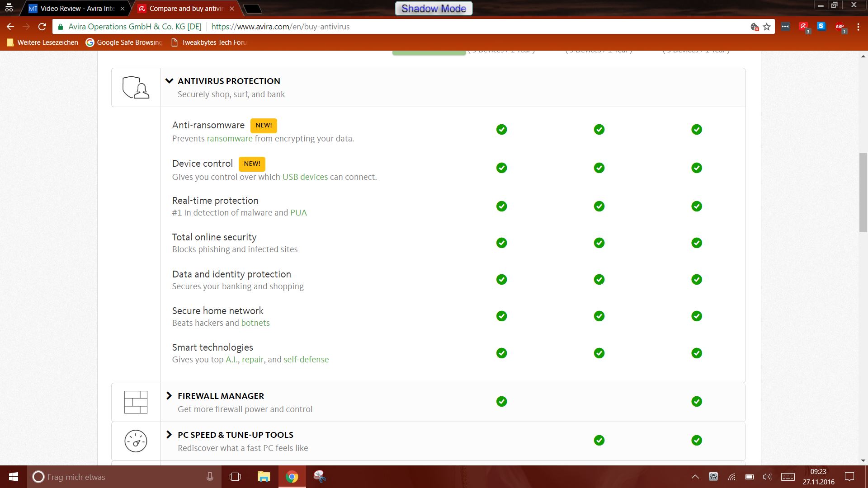Click the page vertical scrollbar thumb
Screen dimensions: 868x488
(x=863, y=192)
